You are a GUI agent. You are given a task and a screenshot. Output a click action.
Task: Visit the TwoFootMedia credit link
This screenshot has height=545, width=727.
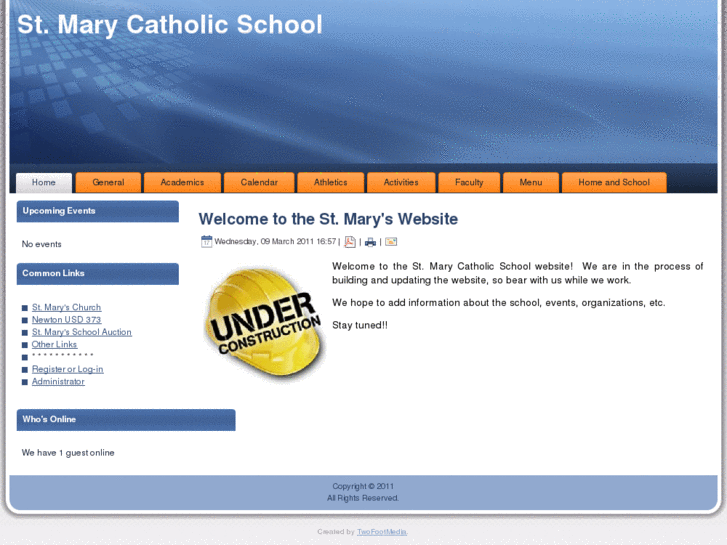382,532
